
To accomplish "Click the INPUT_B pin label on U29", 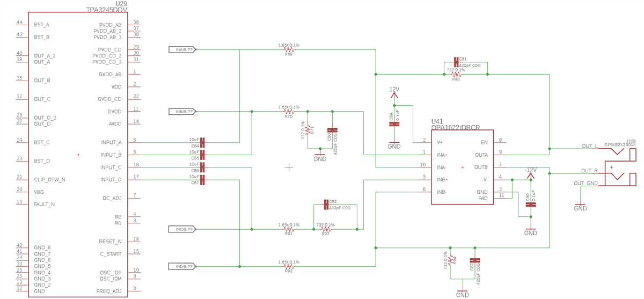I will [111, 155].
